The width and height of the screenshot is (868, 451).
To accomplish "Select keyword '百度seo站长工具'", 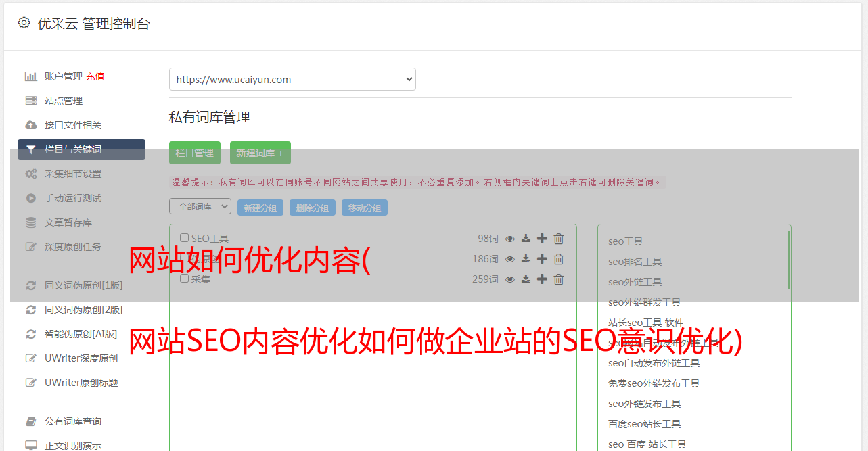I will pos(645,424).
